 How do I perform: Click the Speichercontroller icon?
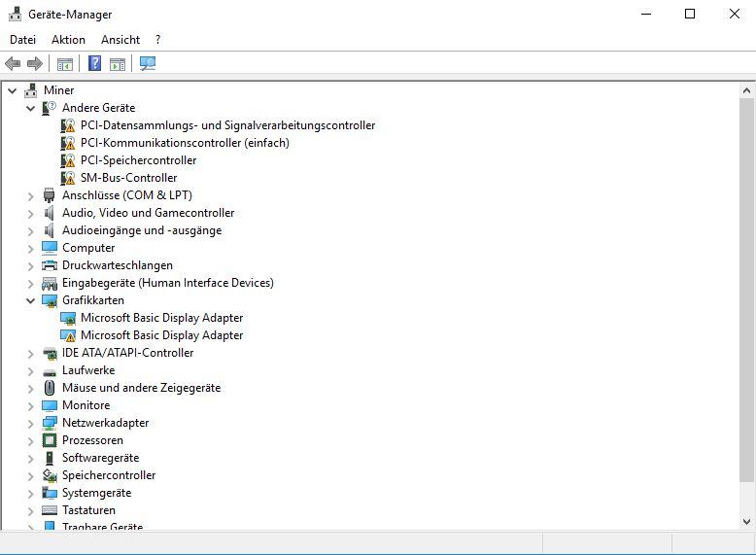click(x=50, y=475)
